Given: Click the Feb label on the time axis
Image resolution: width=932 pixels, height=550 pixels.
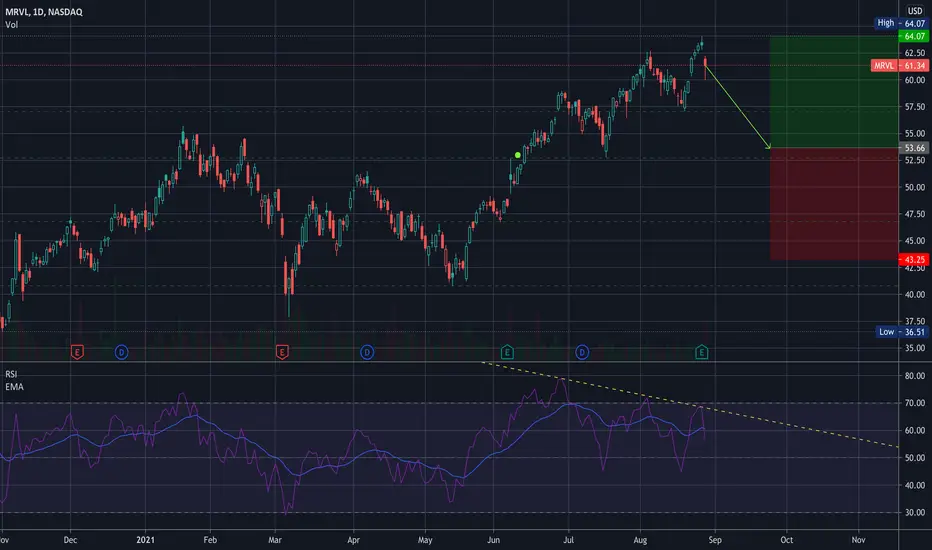Looking at the screenshot, I should (210, 540).
